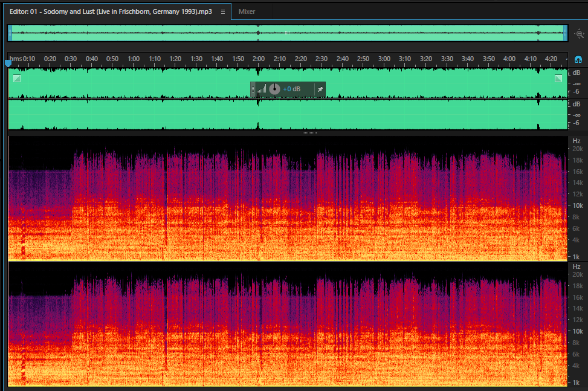The width and height of the screenshot is (588, 391).
Task: Click the divider grip between waveform and spectrogram
Action: click(x=310, y=133)
